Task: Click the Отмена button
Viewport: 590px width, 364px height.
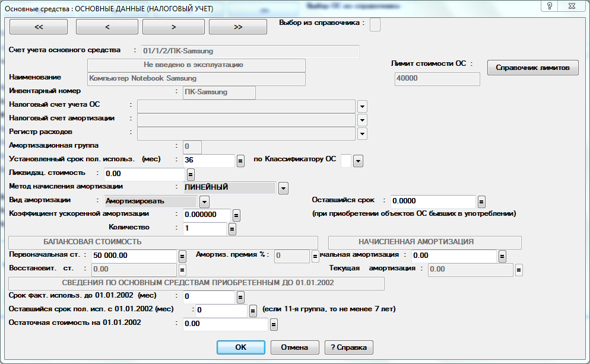Action: (x=294, y=347)
